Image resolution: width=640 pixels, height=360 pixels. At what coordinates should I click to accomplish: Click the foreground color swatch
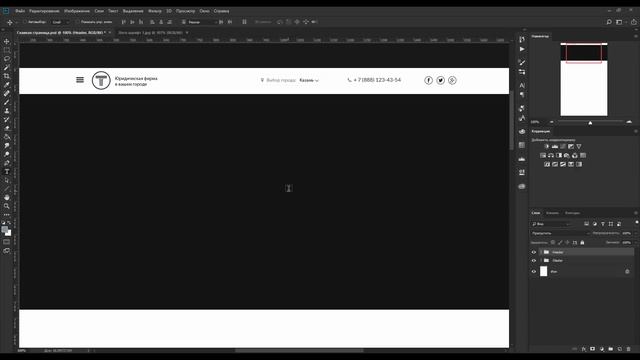(x=4, y=229)
